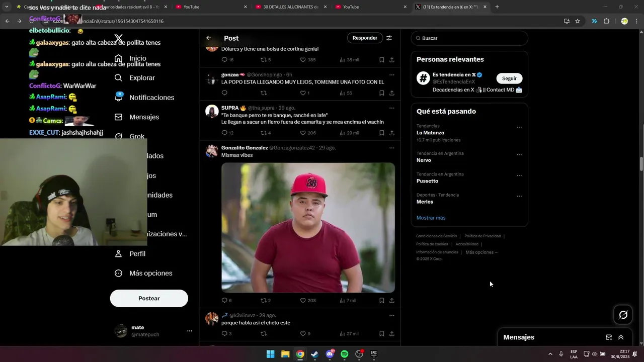Image resolution: width=644 pixels, height=362 pixels.
Task: Expand the Mensajes drawer with double chevron
Action: click(x=621, y=337)
